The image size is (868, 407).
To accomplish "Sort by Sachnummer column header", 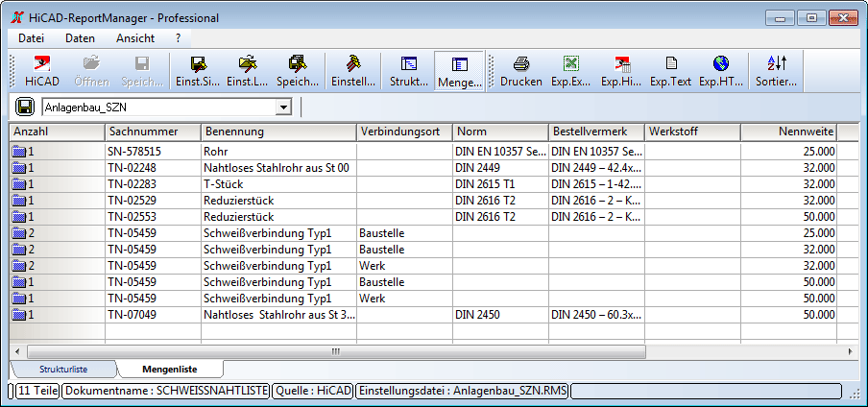I will [153, 132].
